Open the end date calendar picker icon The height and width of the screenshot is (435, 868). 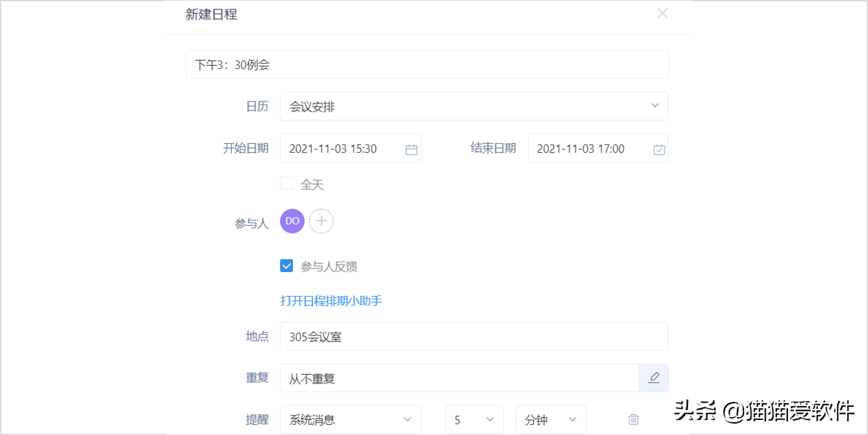pos(658,148)
